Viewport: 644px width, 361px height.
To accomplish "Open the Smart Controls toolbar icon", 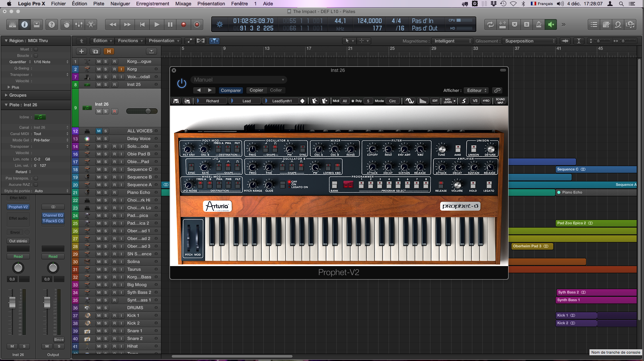I will click(67, 24).
